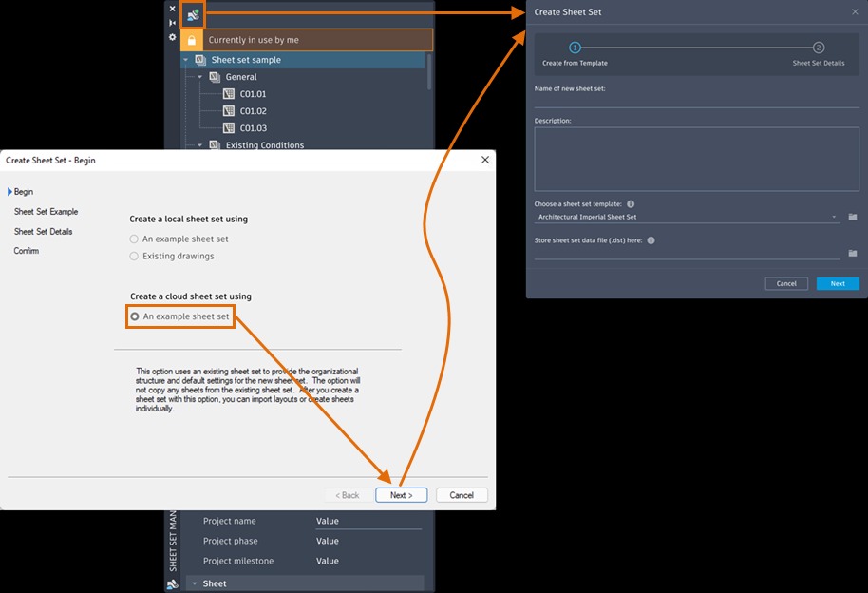
Task: Click the Sheet Set Manager icon at the bottom
Action: [x=173, y=584]
